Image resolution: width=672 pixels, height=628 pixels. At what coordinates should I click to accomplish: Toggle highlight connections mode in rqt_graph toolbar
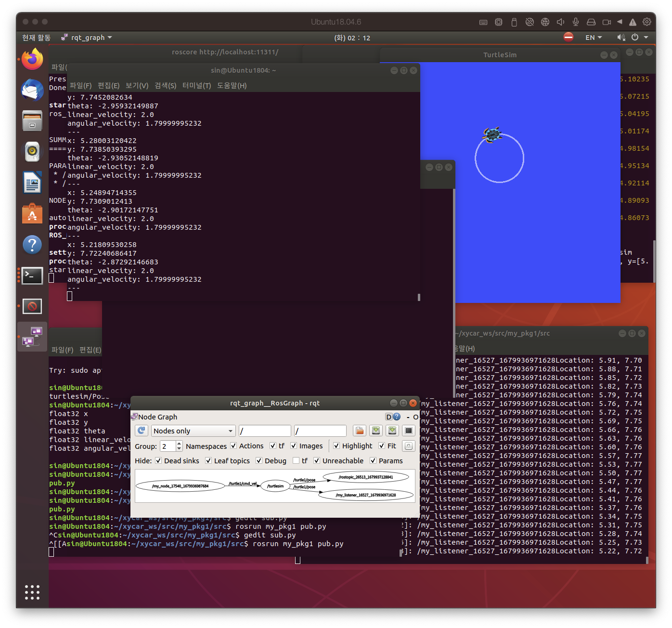point(336,446)
